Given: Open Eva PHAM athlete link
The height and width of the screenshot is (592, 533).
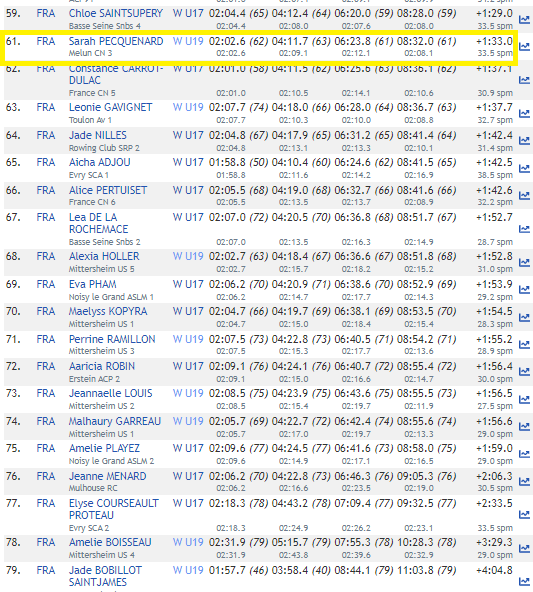Looking at the screenshot, I should 92,284.
